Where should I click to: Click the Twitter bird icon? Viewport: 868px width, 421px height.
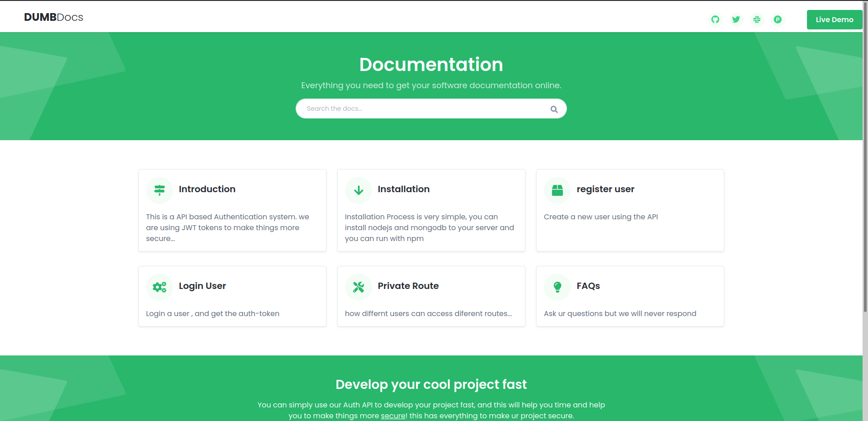coord(736,19)
